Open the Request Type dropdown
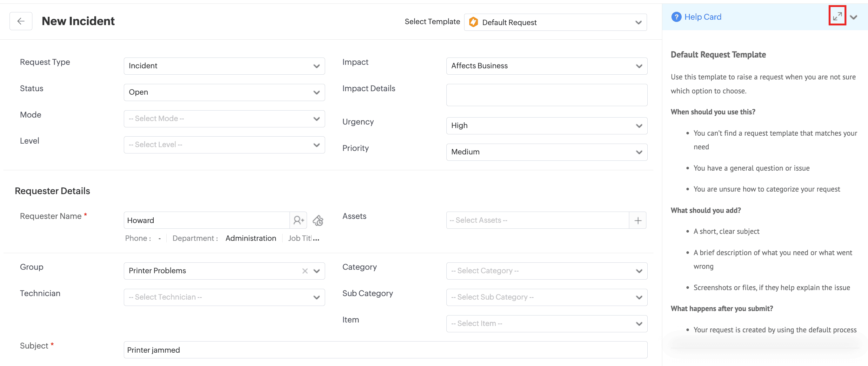Image resolution: width=868 pixels, height=366 pixels. point(224,66)
